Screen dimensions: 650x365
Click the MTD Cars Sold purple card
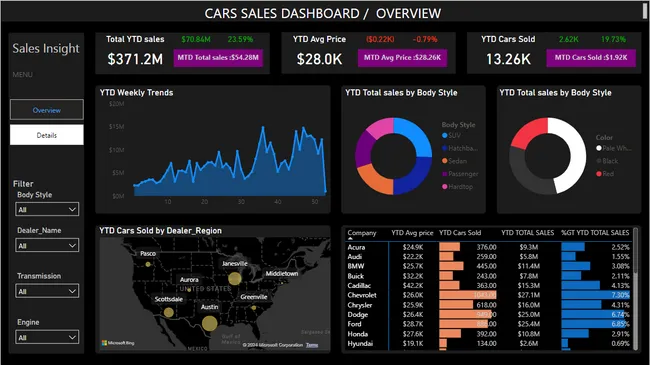(x=591, y=58)
